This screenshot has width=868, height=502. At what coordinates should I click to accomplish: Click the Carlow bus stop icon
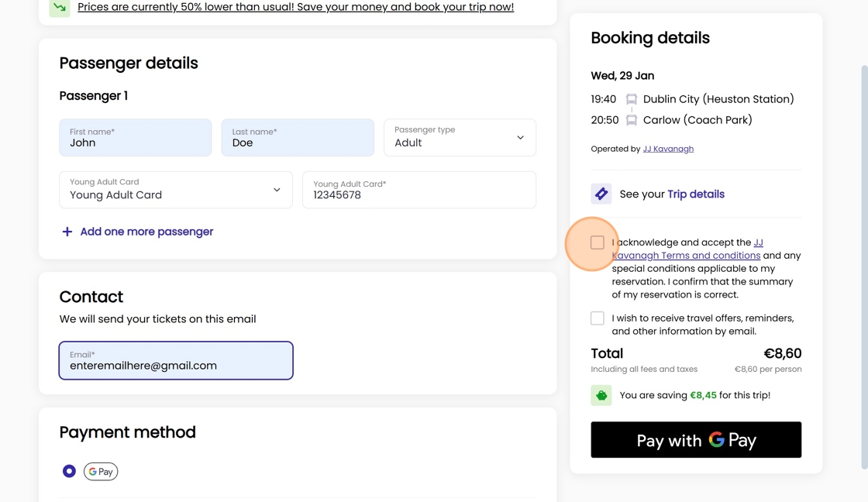(632, 120)
